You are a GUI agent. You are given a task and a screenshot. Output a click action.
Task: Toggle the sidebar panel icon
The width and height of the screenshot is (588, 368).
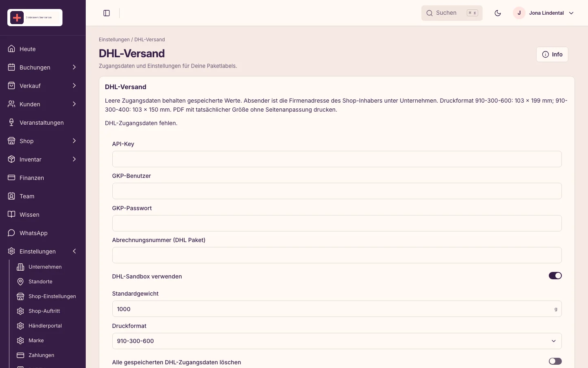[x=107, y=13]
